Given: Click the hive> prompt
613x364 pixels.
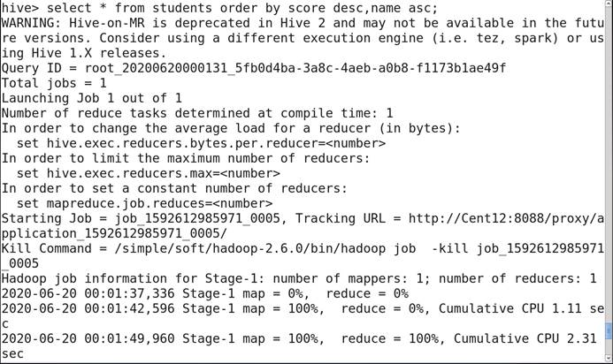Looking at the screenshot, I should point(19,7).
